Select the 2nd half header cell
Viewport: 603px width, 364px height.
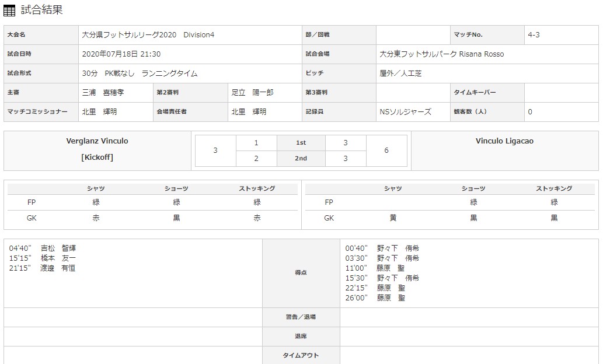301,159
